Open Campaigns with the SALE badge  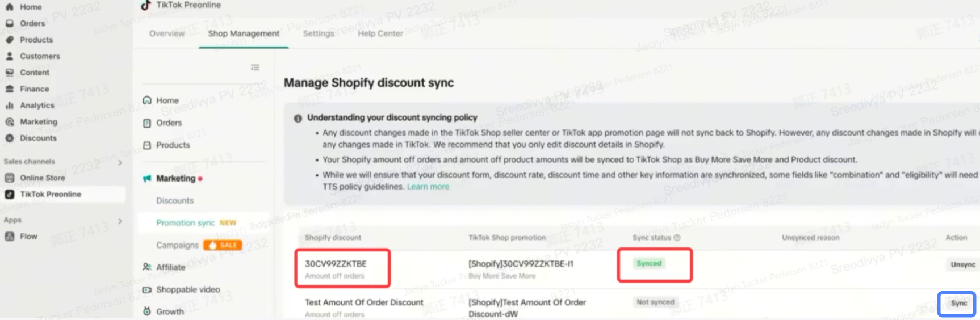(177, 245)
